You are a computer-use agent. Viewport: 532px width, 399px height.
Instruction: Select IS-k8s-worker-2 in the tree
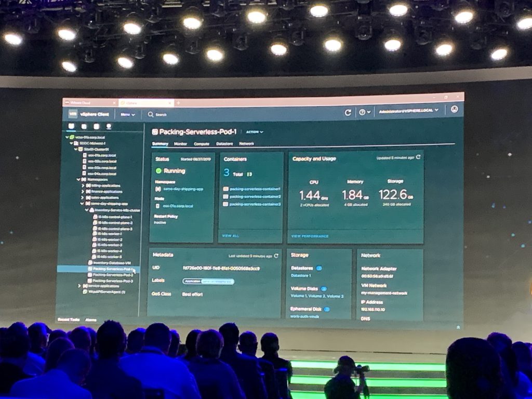[x=108, y=240]
